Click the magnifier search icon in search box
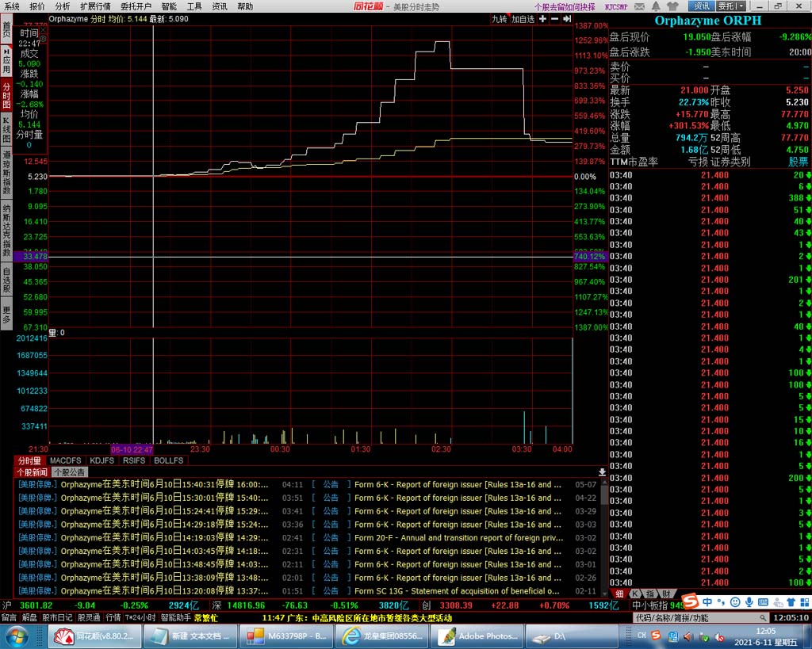Viewport: 812px width, 649px height. click(763, 618)
